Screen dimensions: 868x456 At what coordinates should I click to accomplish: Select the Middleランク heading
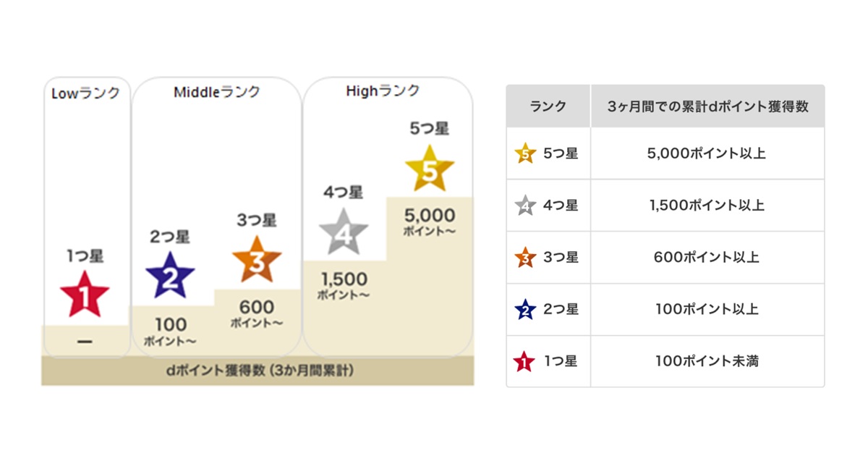pos(216,92)
